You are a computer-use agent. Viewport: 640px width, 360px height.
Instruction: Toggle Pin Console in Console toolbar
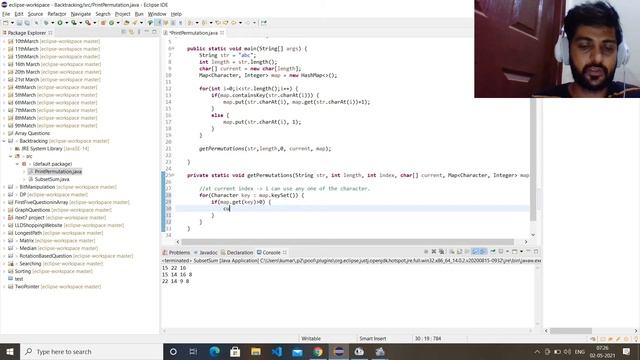pos(493,251)
